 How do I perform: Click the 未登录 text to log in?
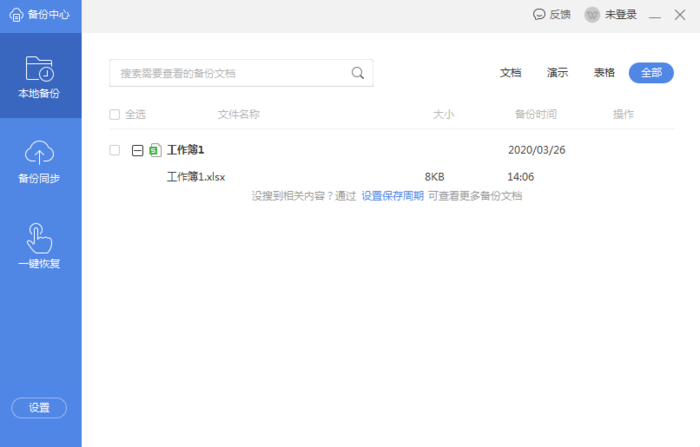click(x=621, y=15)
